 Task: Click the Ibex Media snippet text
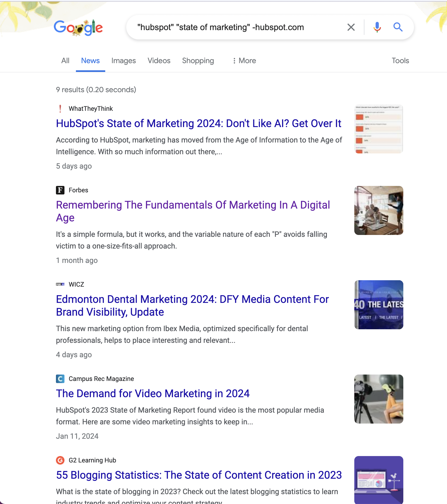[x=182, y=335]
